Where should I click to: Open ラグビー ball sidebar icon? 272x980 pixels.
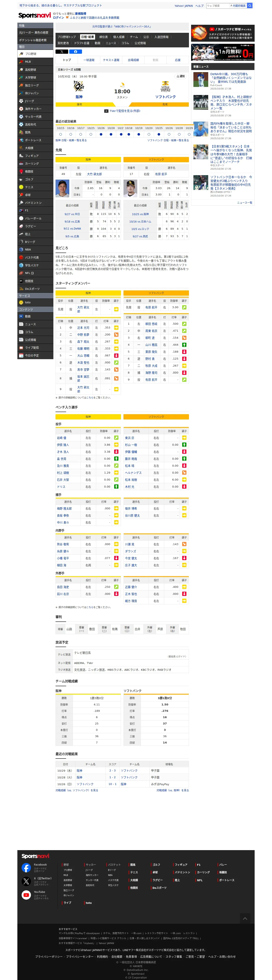21,226
